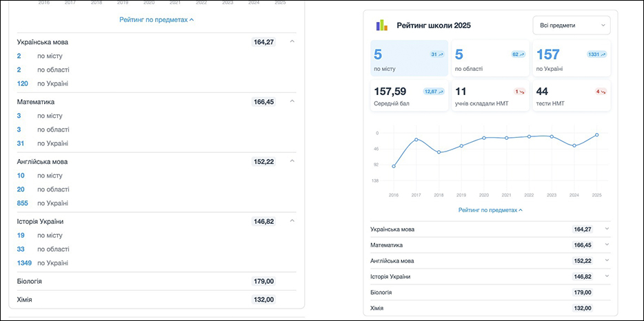
Task: Collapse the Математика section in left panel
Action: (292, 102)
